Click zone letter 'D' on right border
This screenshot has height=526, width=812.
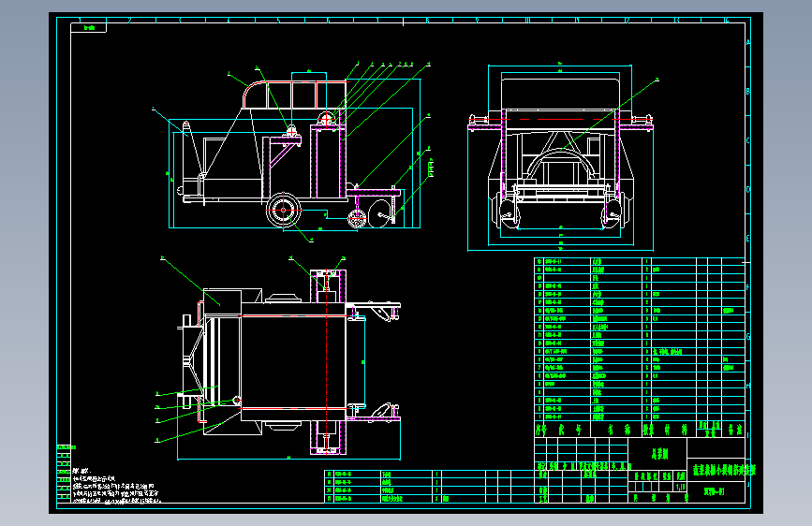tap(747, 189)
